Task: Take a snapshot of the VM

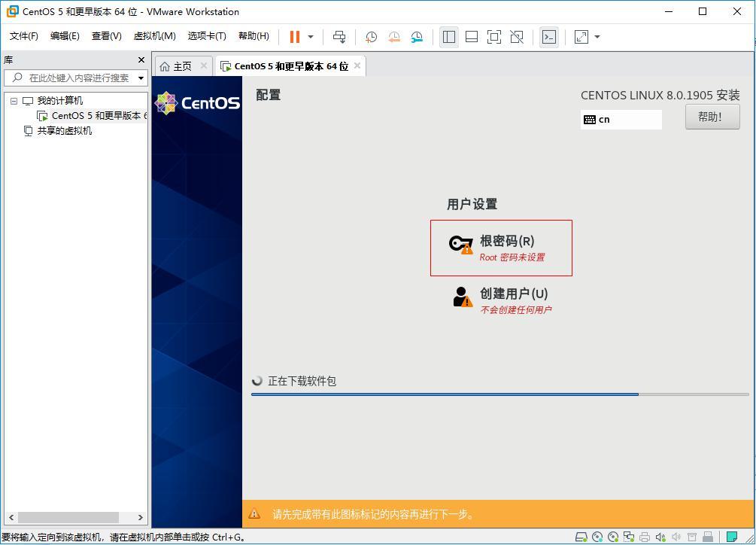Action: pos(370,36)
